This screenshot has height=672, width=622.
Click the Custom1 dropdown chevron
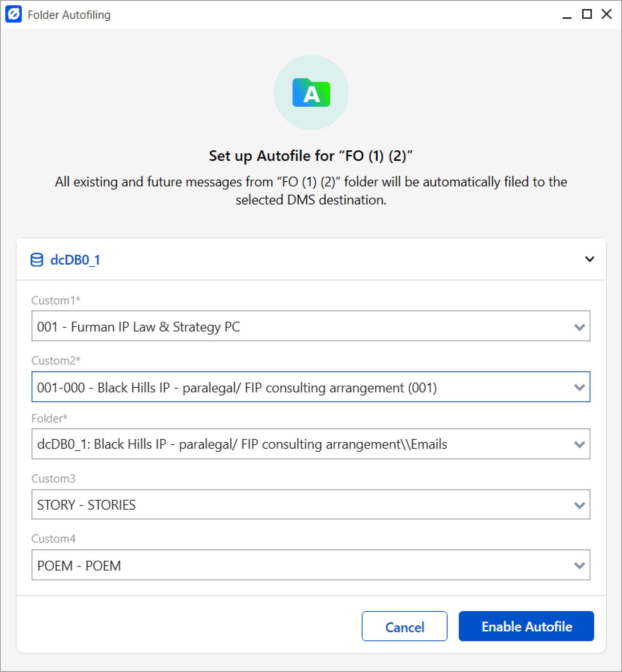[579, 327]
